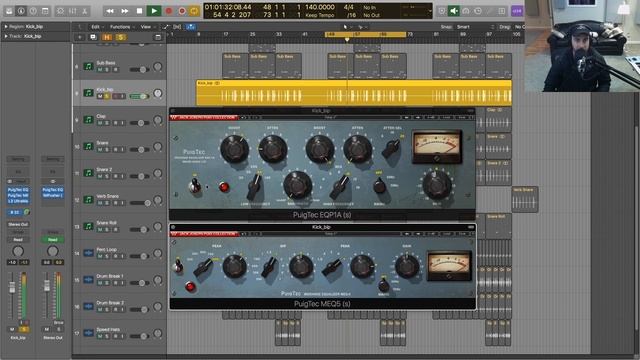640x360 pixels.
Task: Click the Snare 2 track instrument icon
Action: (x=88, y=173)
